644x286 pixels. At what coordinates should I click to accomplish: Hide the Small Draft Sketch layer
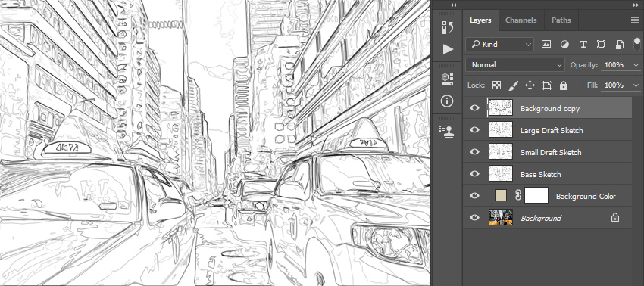pyautogui.click(x=475, y=152)
